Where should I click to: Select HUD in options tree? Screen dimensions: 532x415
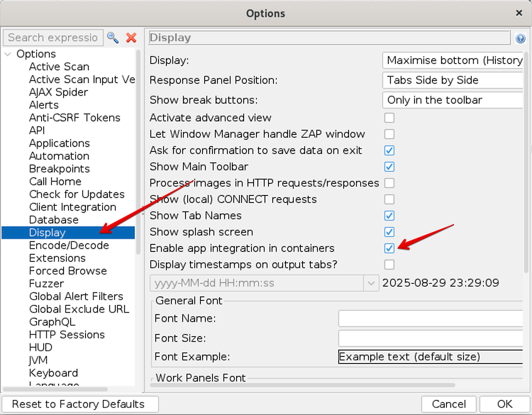(x=40, y=348)
